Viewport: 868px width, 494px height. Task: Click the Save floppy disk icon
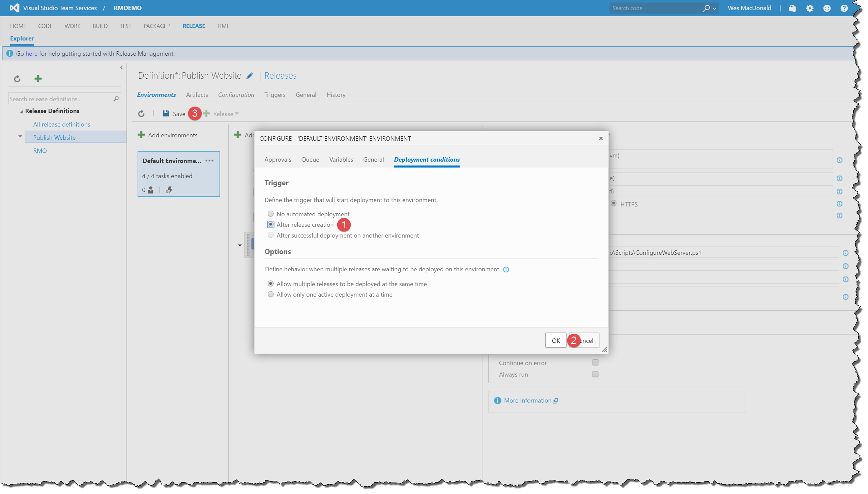pyautogui.click(x=166, y=114)
